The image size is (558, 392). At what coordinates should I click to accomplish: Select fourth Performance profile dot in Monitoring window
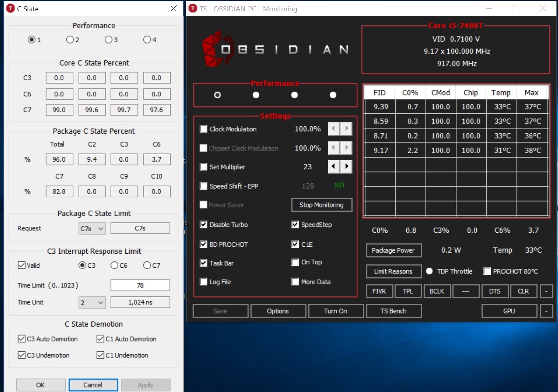[x=333, y=95]
